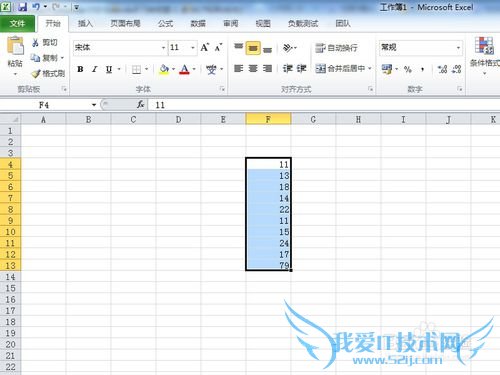This screenshot has height=375, width=500.
Task: Apply yellow fill color bucket
Action: coord(164,69)
